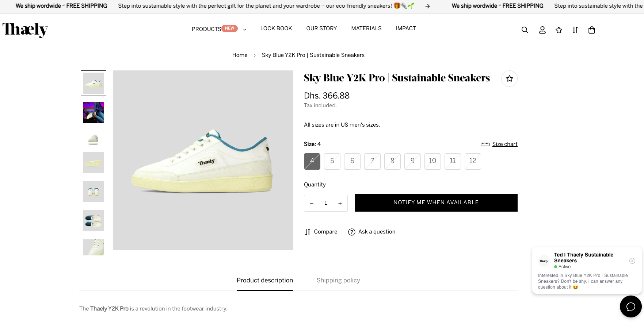Select size 8 for the sneakers

tap(392, 161)
